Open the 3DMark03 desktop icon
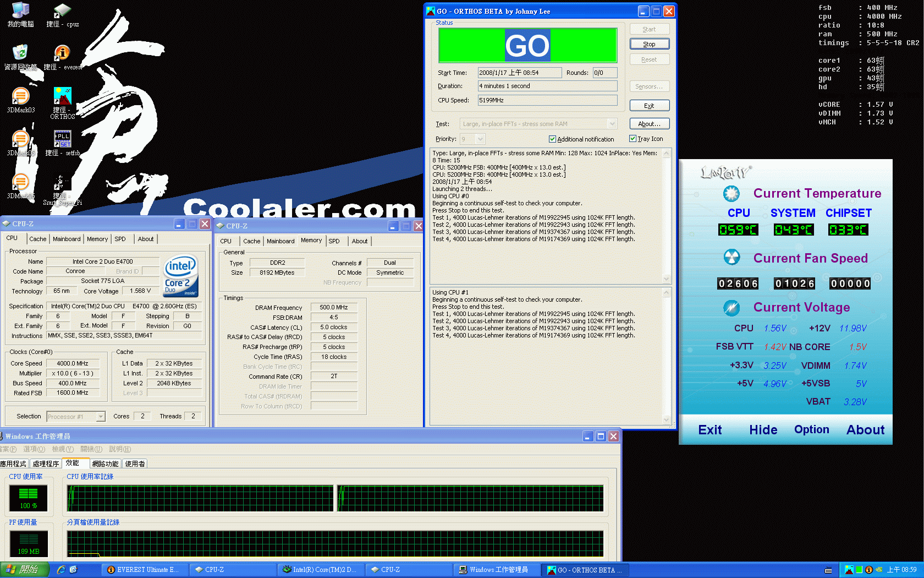The width and height of the screenshot is (924, 578). (20, 100)
